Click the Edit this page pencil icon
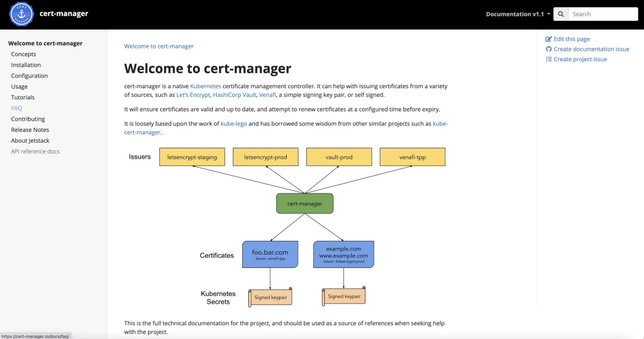 tap(549, 39)
